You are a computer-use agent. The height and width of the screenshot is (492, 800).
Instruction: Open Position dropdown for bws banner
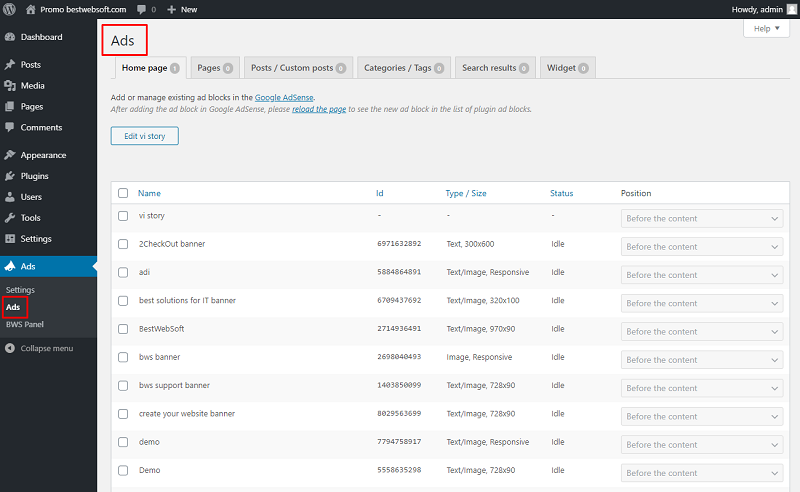[x=702, y=360]
